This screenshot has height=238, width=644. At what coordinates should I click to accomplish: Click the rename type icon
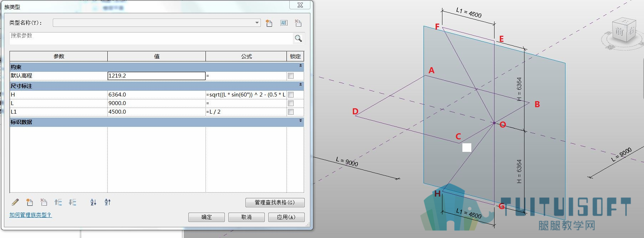[284, 23]
